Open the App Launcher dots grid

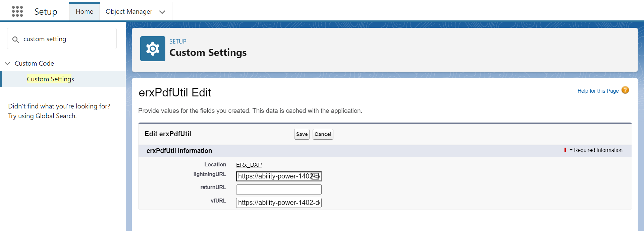(x=17, y=11)
